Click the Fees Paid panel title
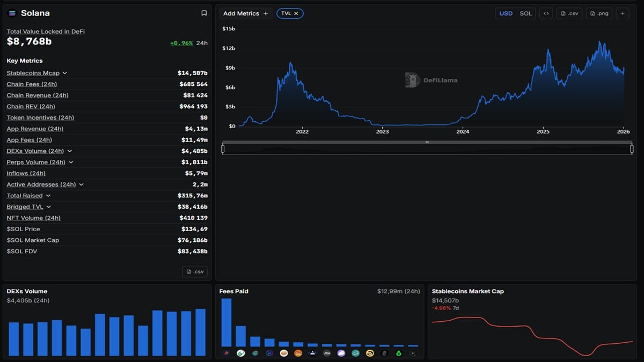Screen dimensions: 644x362 coord(234,291)
